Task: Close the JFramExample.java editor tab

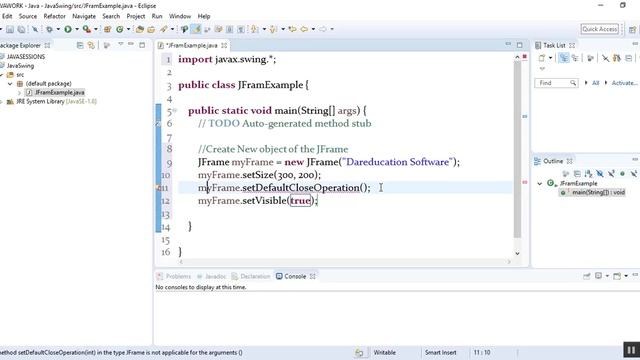Action: click(224, 45)
